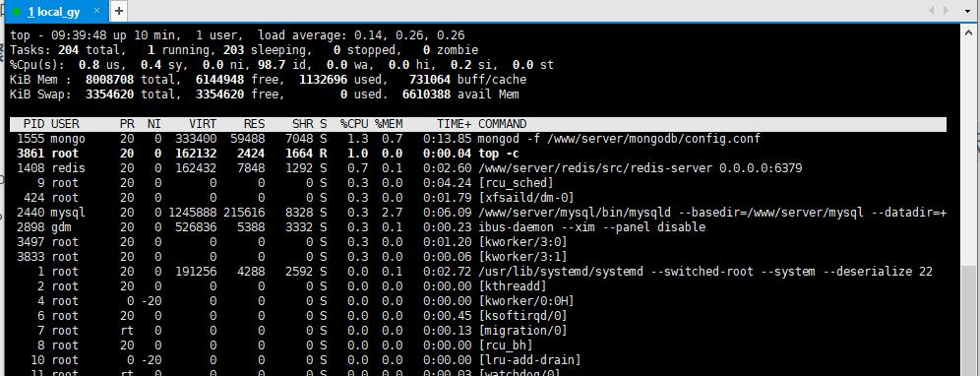Click the TIME+ column header
This screenshot has width=980, height=376.
coord(454,124)
